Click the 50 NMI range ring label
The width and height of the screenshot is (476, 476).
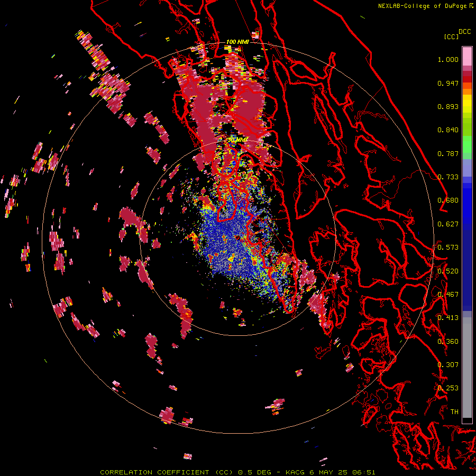point(237,140)
